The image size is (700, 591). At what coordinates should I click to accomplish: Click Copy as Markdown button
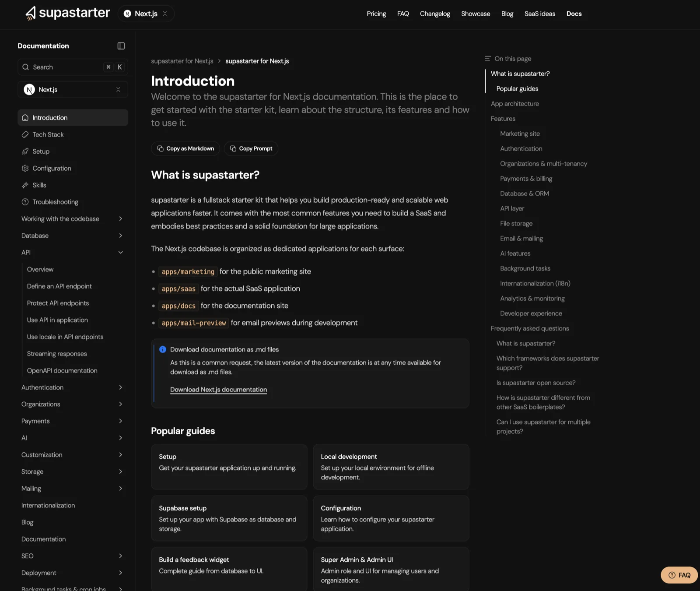pos(185,148)
